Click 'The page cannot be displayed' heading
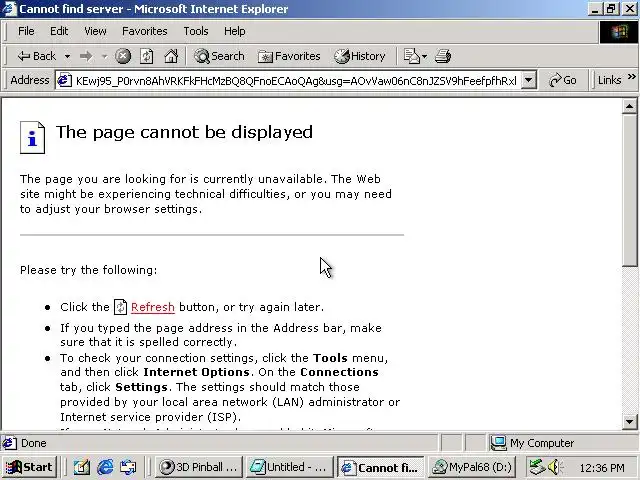Viewport: 640px width, 480px height. [184, 132]
